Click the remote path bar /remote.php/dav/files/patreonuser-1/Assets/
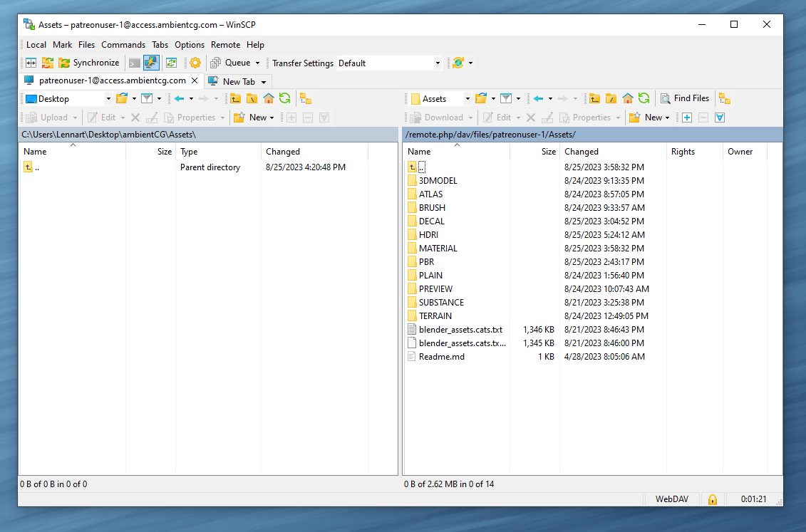Viewport: 806px width, 532px height. 592,135
